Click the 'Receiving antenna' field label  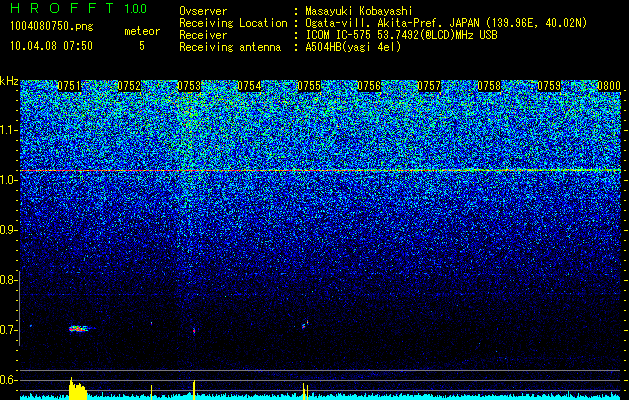230,47
